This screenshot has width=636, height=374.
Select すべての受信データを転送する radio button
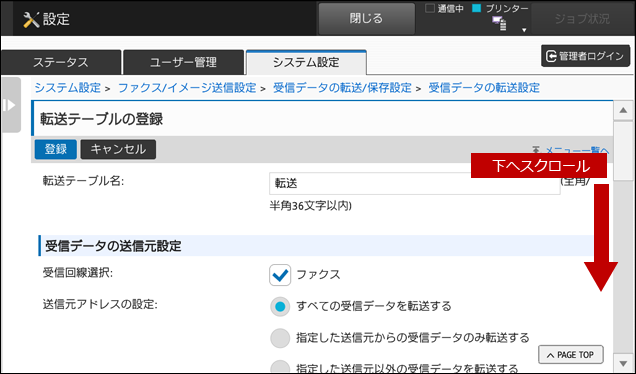click(280, 307)
